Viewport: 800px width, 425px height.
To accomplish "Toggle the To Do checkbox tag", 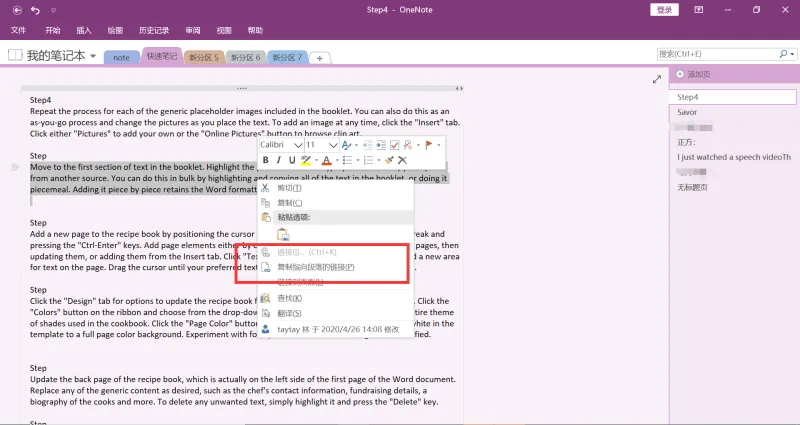I will [x=394, y=145].
